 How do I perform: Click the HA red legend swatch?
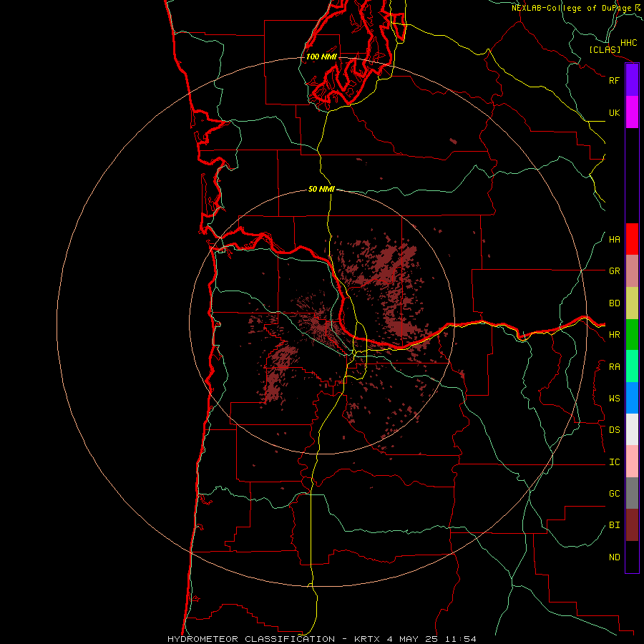click(x=632, y=239)
